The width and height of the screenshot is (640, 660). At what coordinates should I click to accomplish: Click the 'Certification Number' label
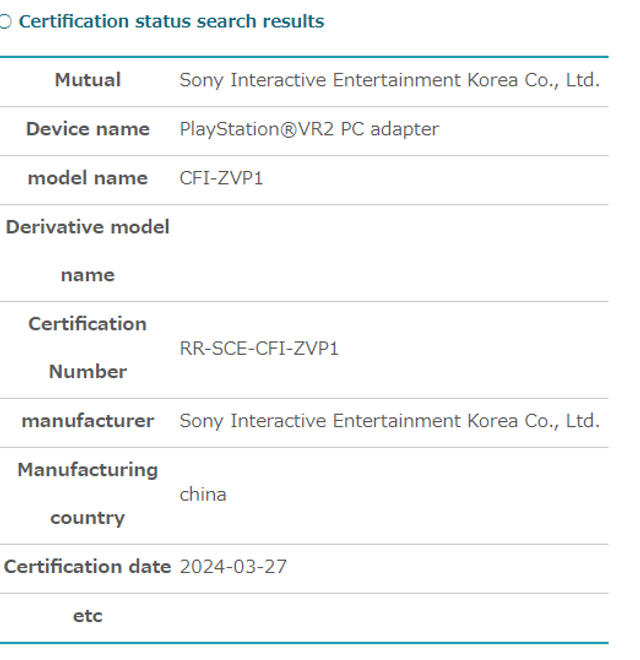pyautogui.click(x=88, y=348)
